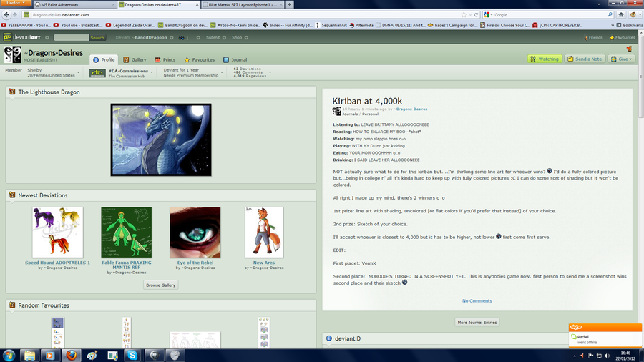Click the browser forward arrow
644x362 pixels.
[x=15, y=15]
